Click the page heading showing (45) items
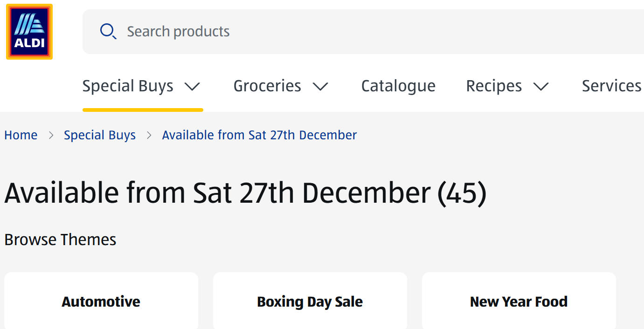644x329 pixels. (x=245, y=192)
